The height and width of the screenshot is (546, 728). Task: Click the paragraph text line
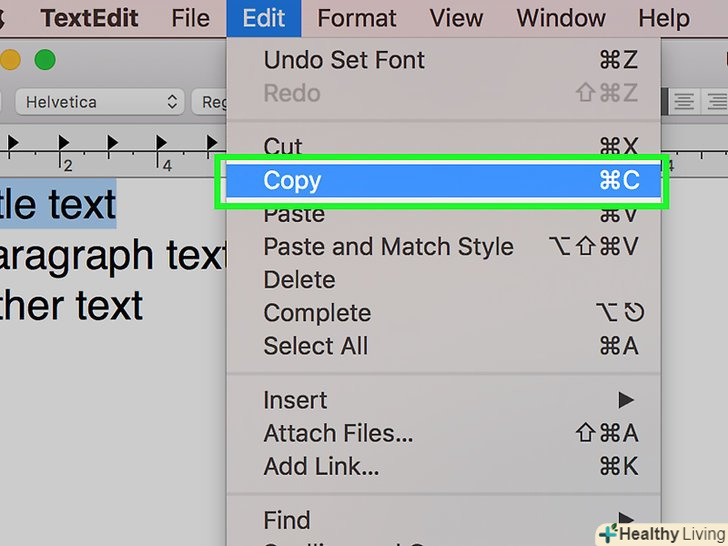click(x=113, y=255)
